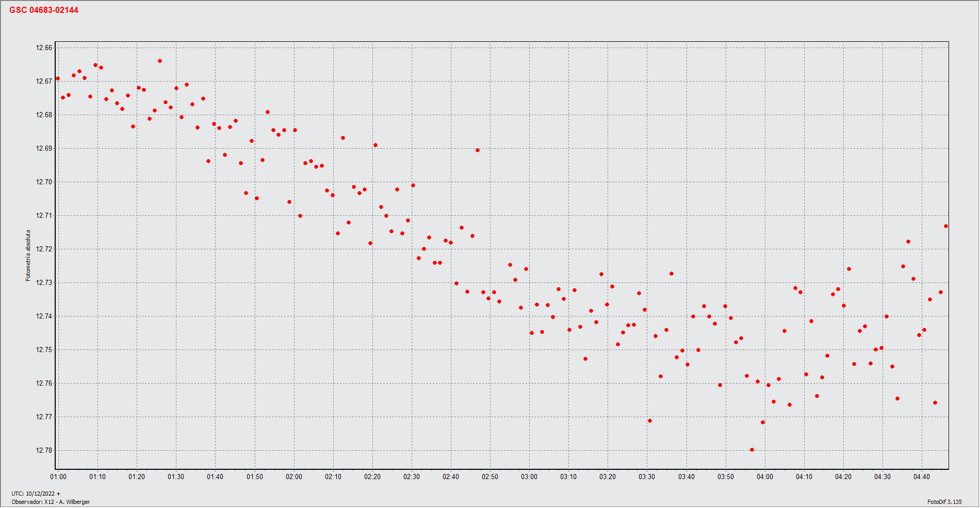
Task: Select the rightmost data point on the plot
Action: coord(946,226)
